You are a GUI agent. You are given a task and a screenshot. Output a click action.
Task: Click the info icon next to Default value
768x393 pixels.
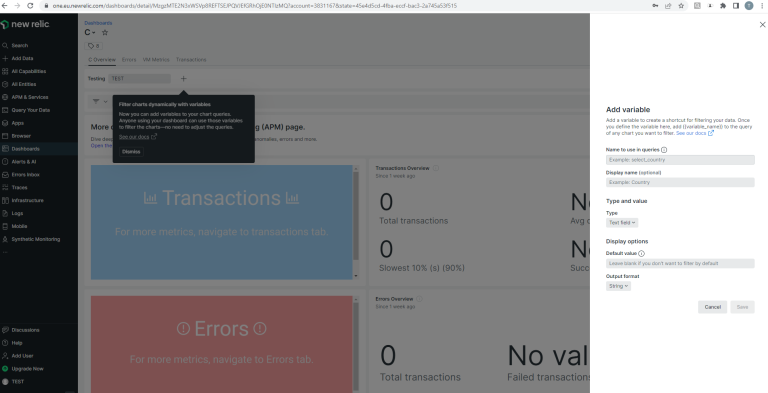point(642,253)
